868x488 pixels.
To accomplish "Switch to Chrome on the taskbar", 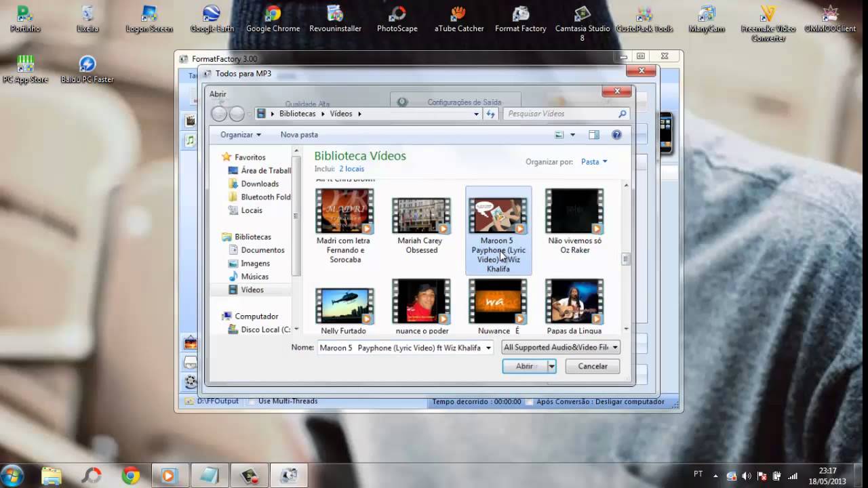I will coord(130,475).
